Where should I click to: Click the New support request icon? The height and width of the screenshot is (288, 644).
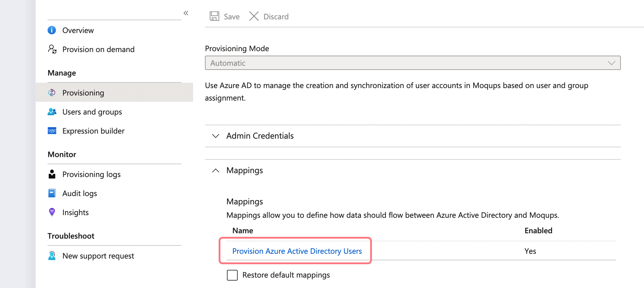(x=52, y=256)
